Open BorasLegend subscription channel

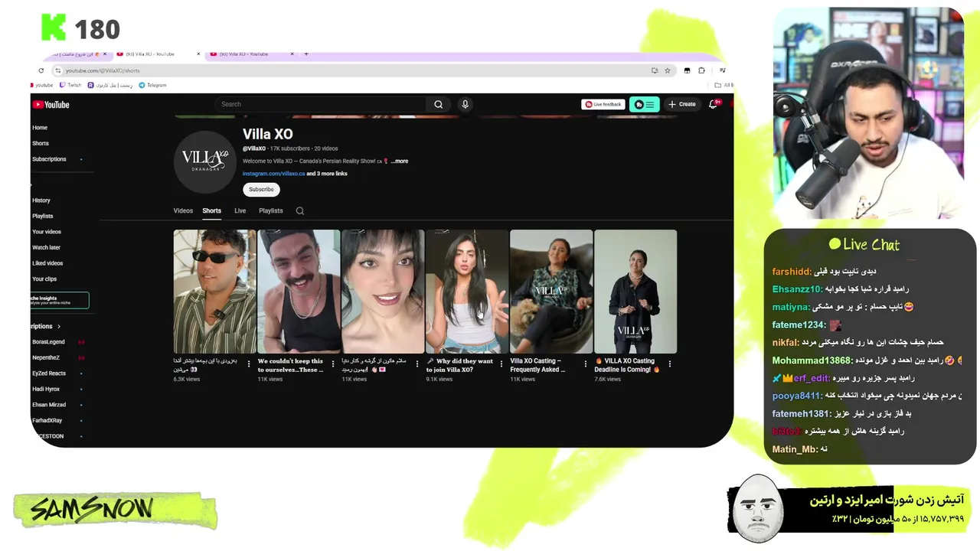tap(48, 342)
